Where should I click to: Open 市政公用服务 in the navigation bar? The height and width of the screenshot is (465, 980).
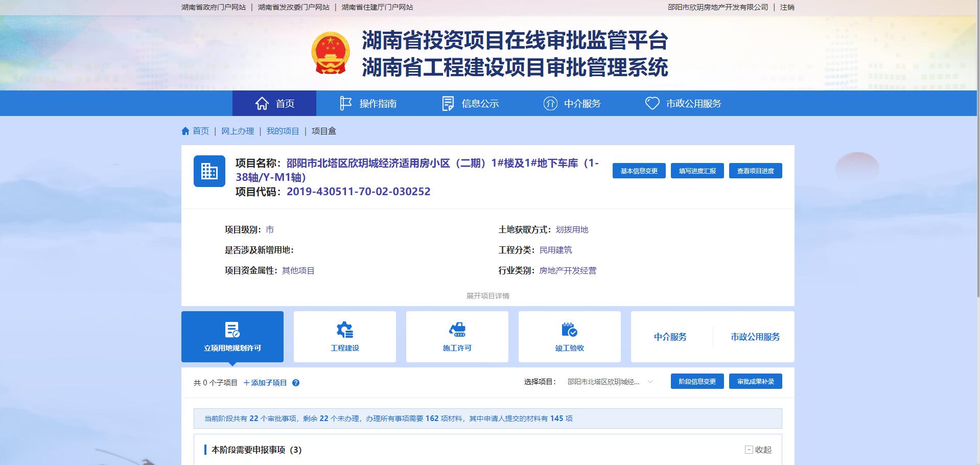683,103
